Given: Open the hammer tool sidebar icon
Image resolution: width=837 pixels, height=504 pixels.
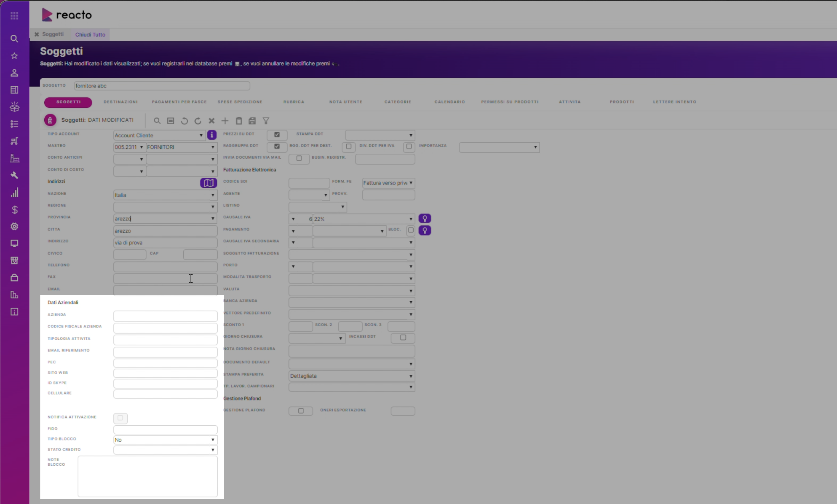Looking at the screenshot, I should pos(14,175).
